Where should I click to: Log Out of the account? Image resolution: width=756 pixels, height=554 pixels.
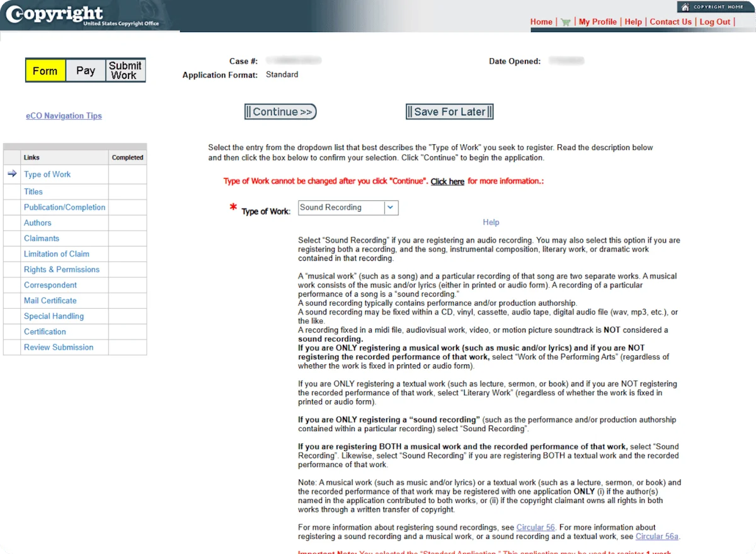point(715,21)
